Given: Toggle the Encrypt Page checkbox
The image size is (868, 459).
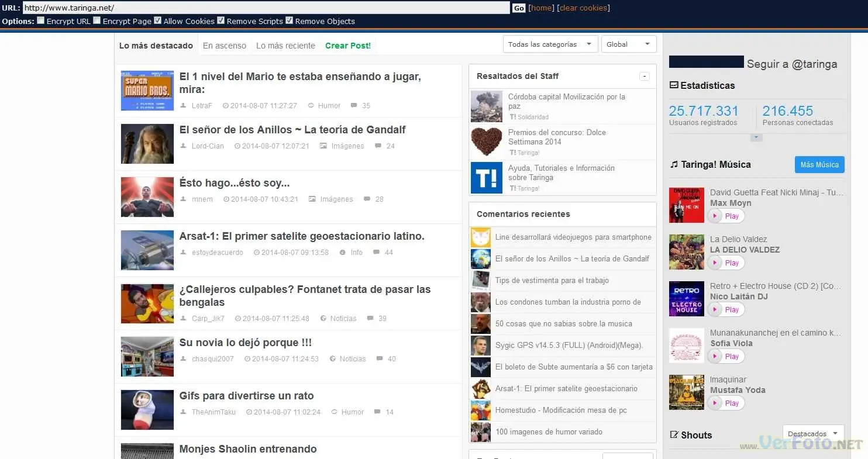Looking at the screenshot, I should coord(97,20).
